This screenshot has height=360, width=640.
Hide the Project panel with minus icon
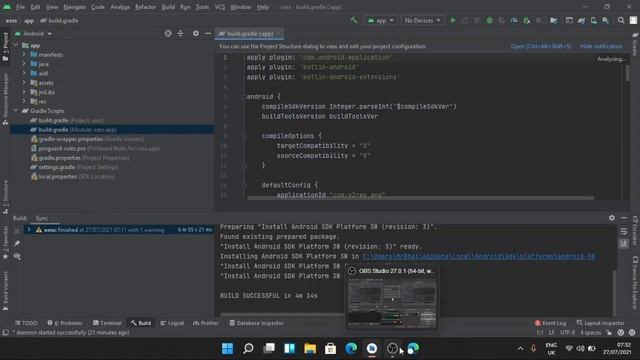pos(208,33)
